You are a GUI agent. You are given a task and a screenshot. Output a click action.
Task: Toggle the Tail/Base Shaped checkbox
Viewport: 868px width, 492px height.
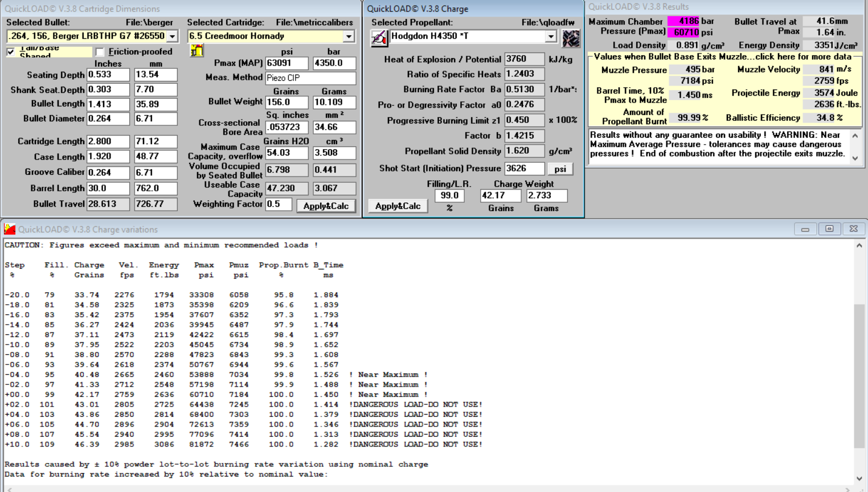[11, 52]
